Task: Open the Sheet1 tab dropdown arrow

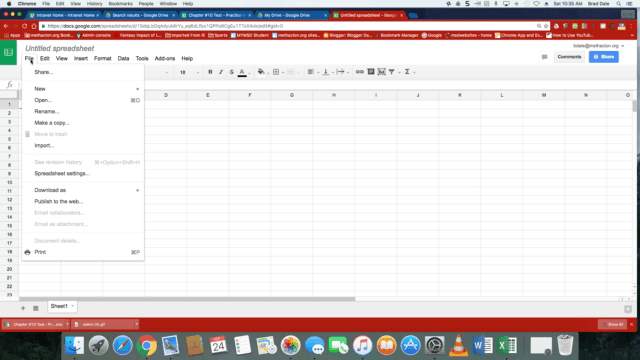Action: coord(73,306)
